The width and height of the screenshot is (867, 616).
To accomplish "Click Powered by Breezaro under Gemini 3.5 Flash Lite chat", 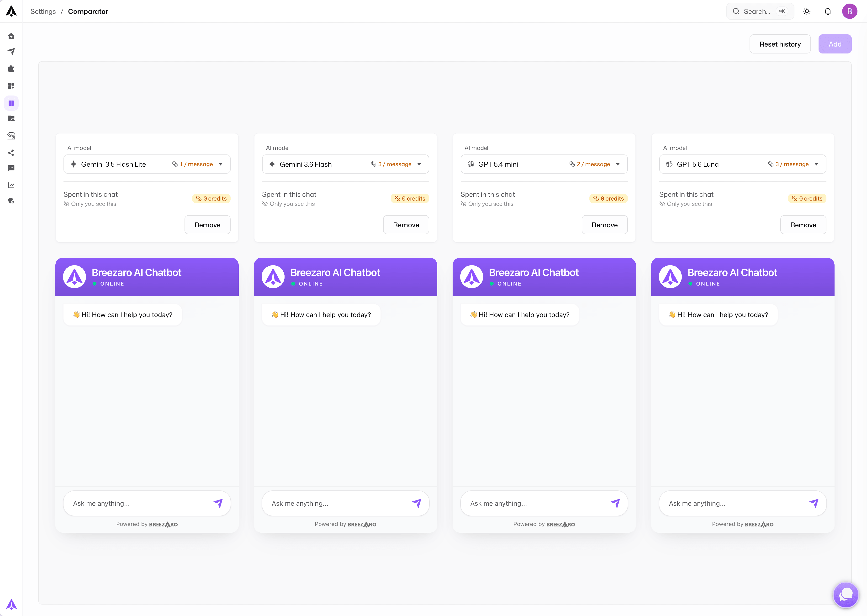I will pyautogui.click(x=147, y=524).
